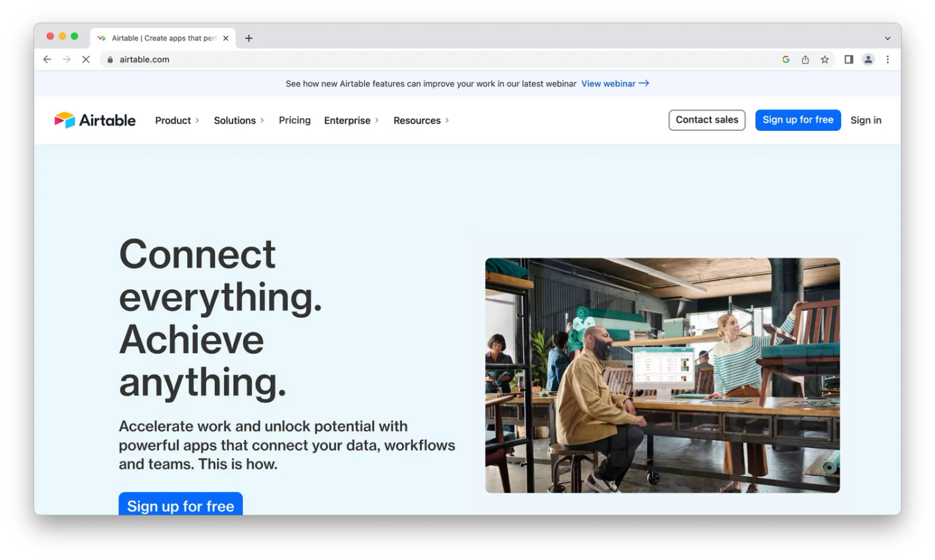Open the Chrome three-dot menu
This screenshot has width=935, height=560.
(888, 59)
